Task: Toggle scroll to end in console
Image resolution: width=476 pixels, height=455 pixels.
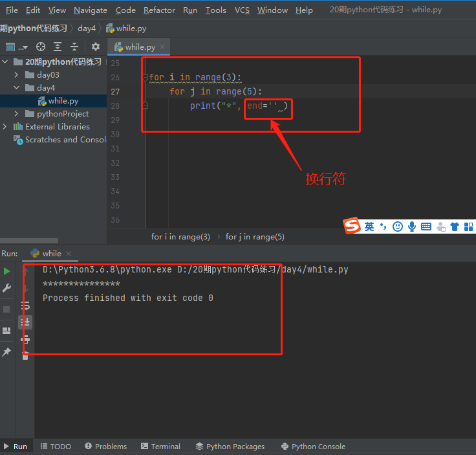Action: coord(25,322)
